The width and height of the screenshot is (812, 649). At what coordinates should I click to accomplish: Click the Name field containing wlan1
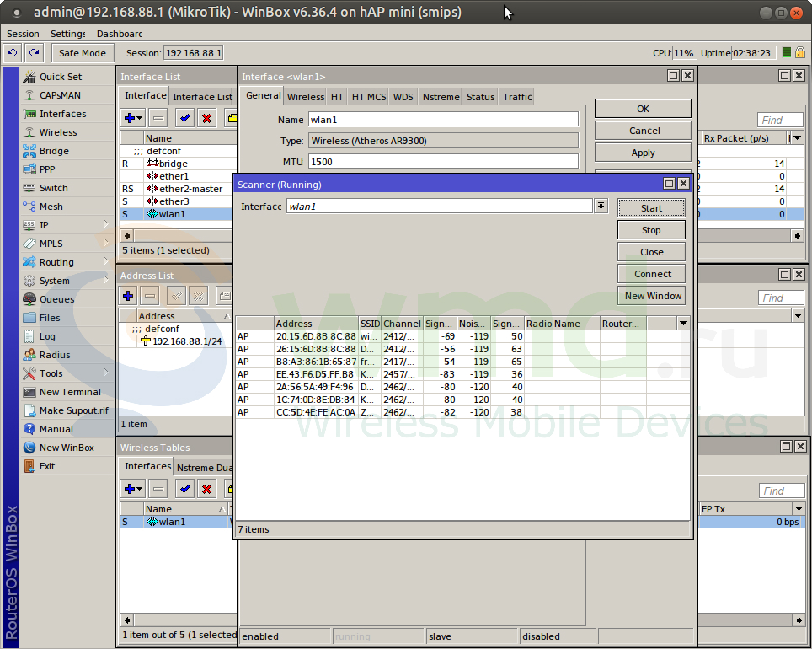pyautogui.click(x=443, y=120)
